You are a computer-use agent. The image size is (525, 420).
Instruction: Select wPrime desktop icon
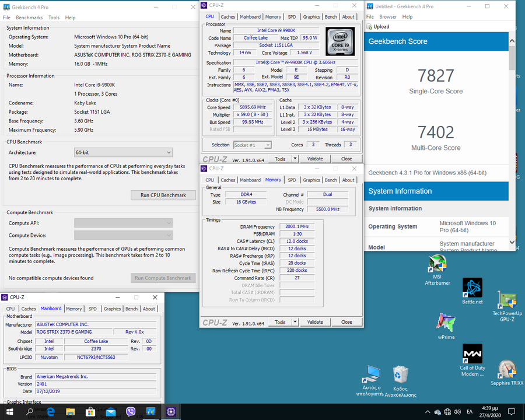[446, 326]
